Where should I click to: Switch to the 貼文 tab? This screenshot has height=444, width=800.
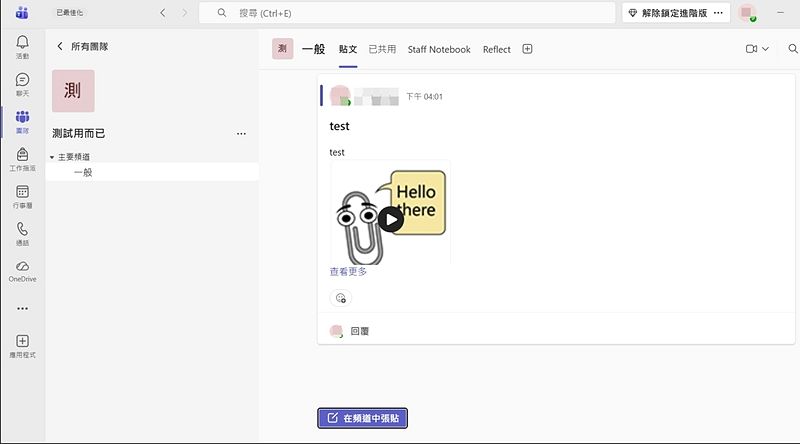pos(348,50)
